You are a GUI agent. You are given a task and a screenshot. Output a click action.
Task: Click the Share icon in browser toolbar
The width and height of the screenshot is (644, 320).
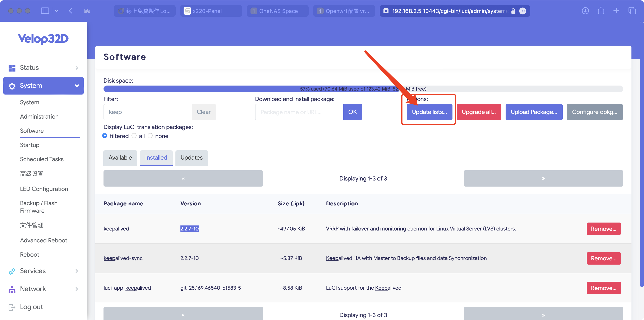pos(601,11)
